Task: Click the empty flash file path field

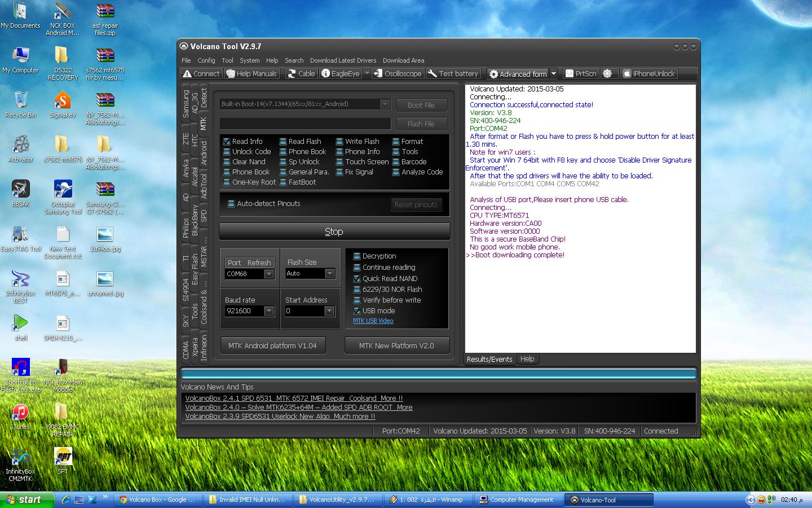Action: pos(305,124)
